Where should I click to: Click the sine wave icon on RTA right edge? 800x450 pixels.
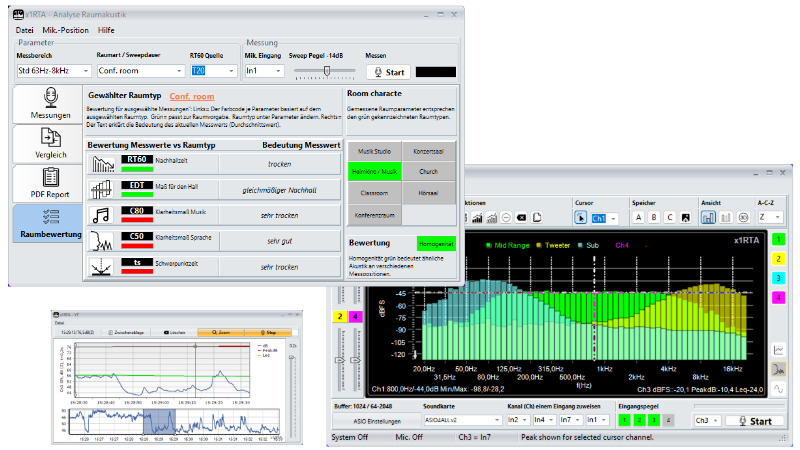779,389
